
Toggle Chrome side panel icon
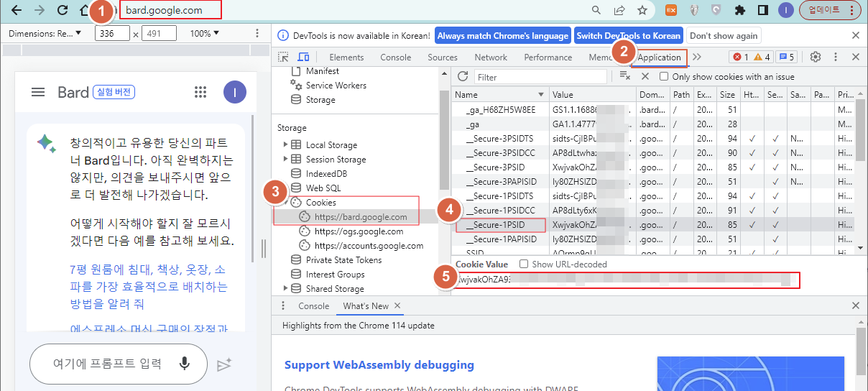click(763, 10)
